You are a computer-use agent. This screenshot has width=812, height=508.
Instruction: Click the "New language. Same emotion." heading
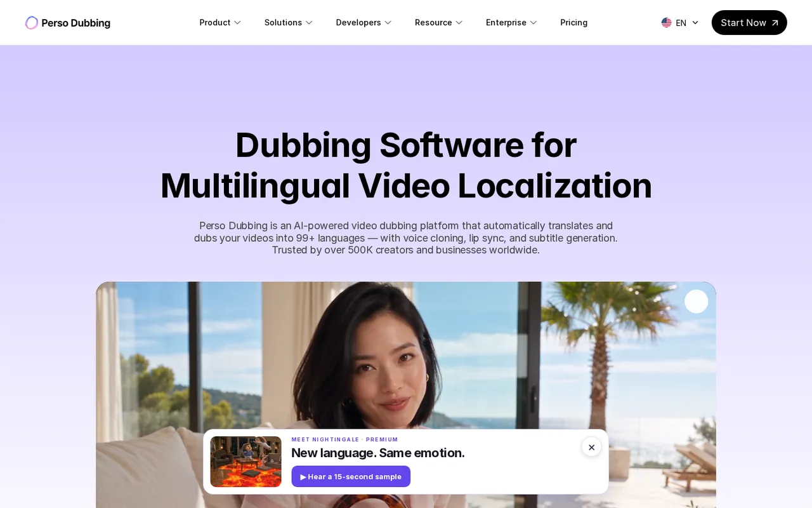[378, 453]
